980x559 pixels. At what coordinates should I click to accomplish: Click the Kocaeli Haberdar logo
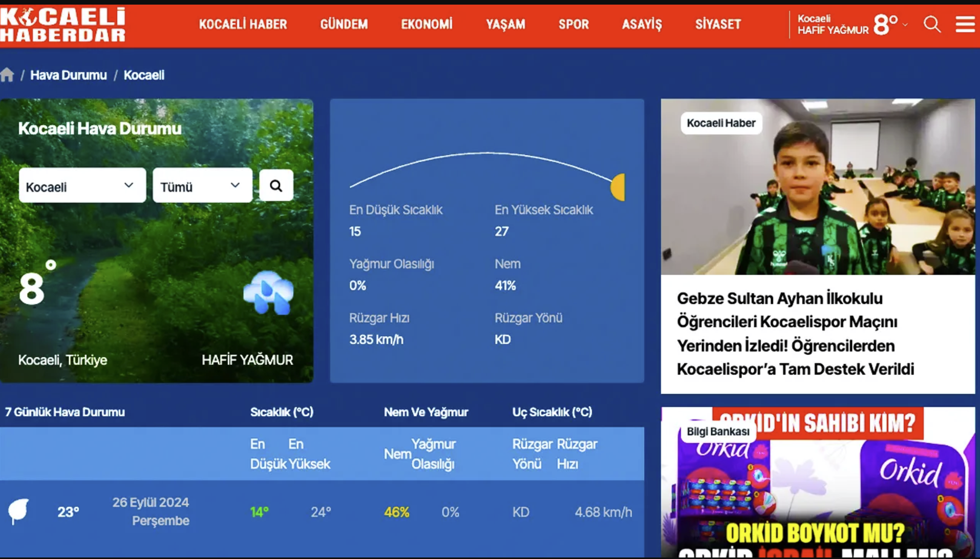point(62,25)
